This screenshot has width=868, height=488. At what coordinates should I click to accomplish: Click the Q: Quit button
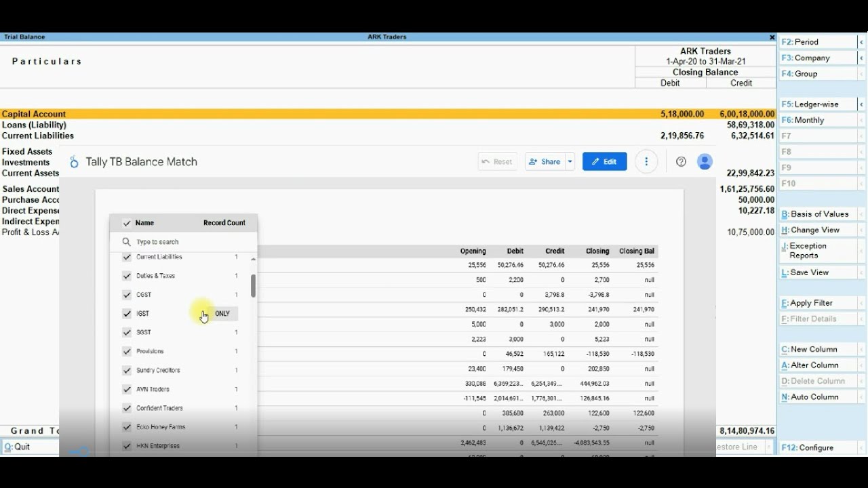pos(31,447)
